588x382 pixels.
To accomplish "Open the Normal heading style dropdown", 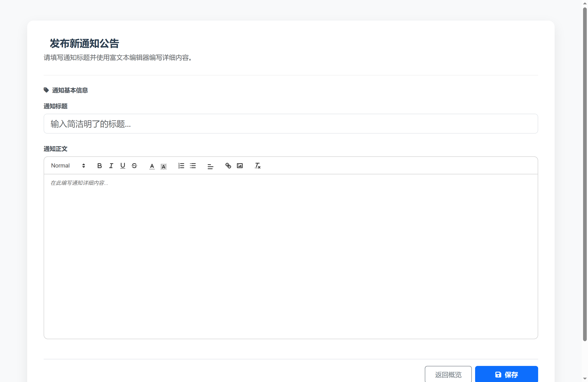I will [x=68, y=166].
